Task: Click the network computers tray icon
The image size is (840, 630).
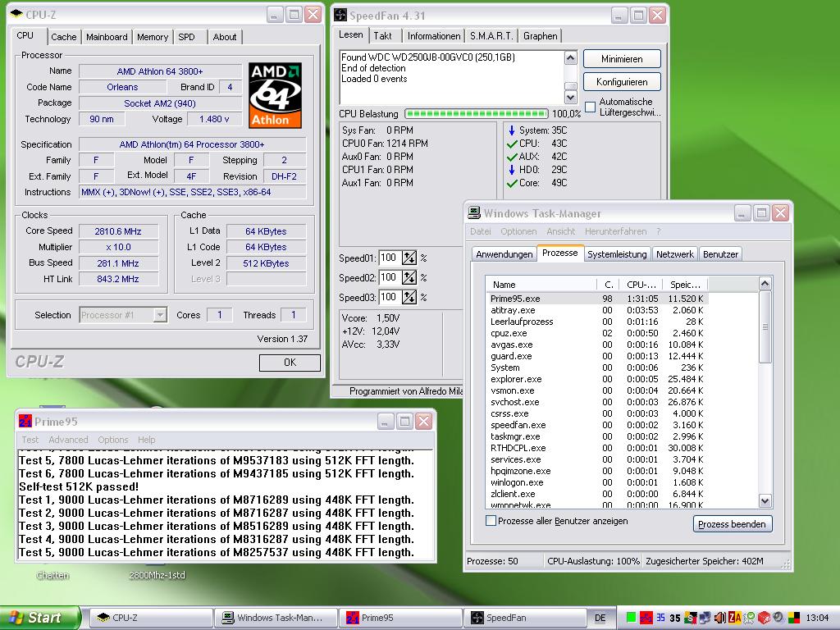Action: pyautogui.click(x=705, y=618)
